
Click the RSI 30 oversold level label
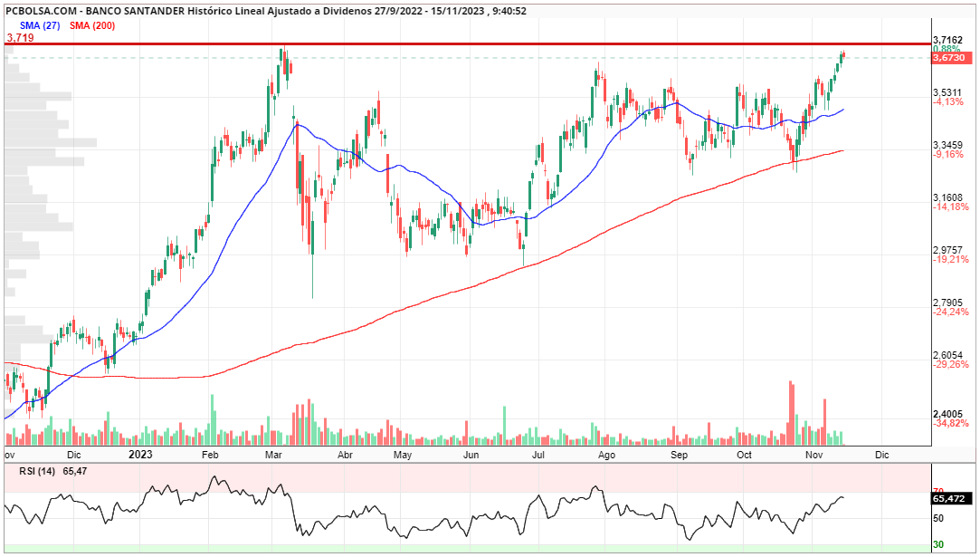click(x=938, y=545)
